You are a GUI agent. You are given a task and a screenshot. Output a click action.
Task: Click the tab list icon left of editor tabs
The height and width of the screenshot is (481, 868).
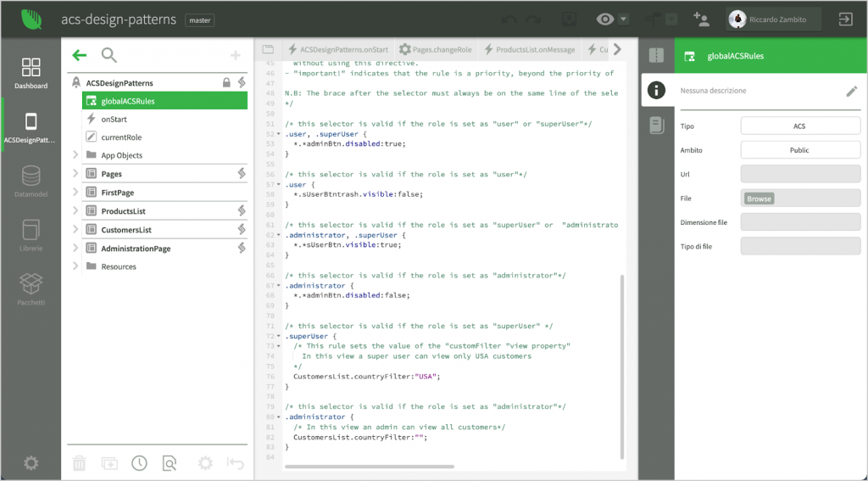click(268, 49)
